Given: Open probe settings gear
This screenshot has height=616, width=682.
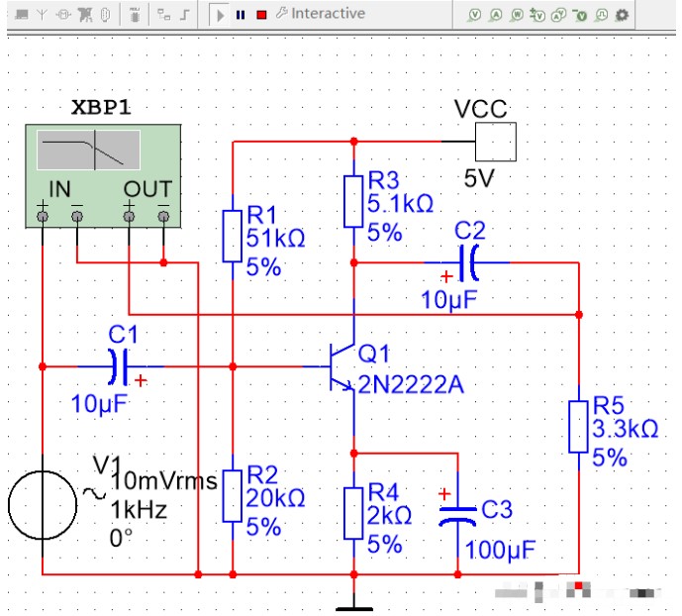Looking at the screenshot, I should (x=622, y=15).
